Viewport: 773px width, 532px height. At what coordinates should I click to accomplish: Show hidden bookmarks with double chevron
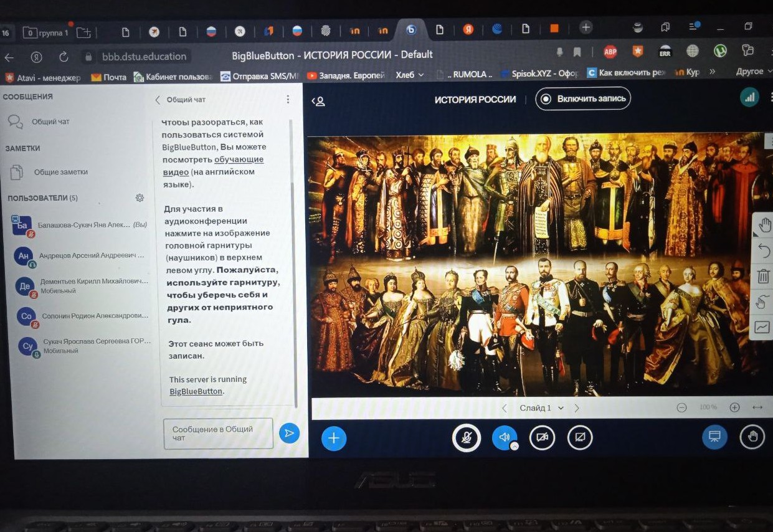tap(713, 72)
